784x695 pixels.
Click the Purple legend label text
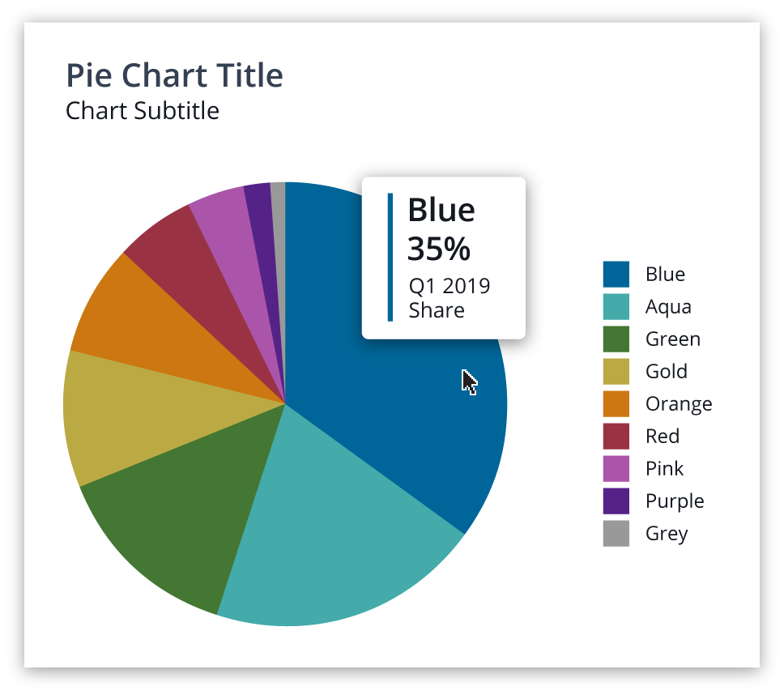click(675, 501)
